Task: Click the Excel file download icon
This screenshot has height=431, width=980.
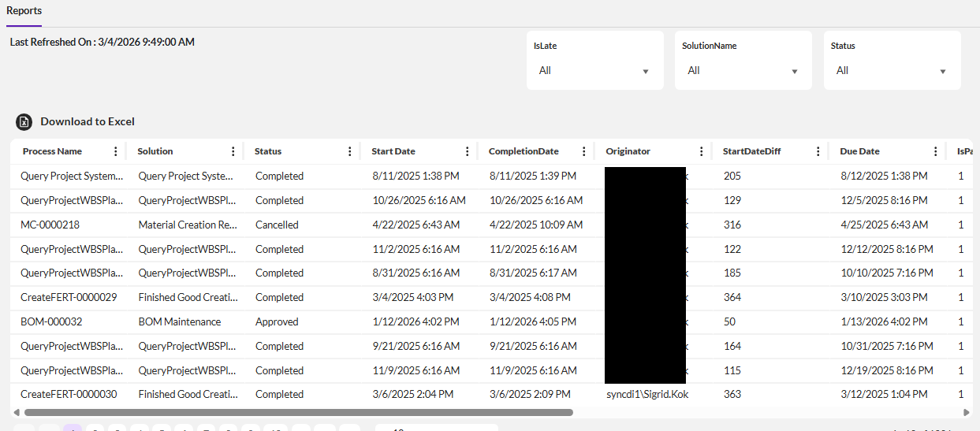Action: click(24, 122)
